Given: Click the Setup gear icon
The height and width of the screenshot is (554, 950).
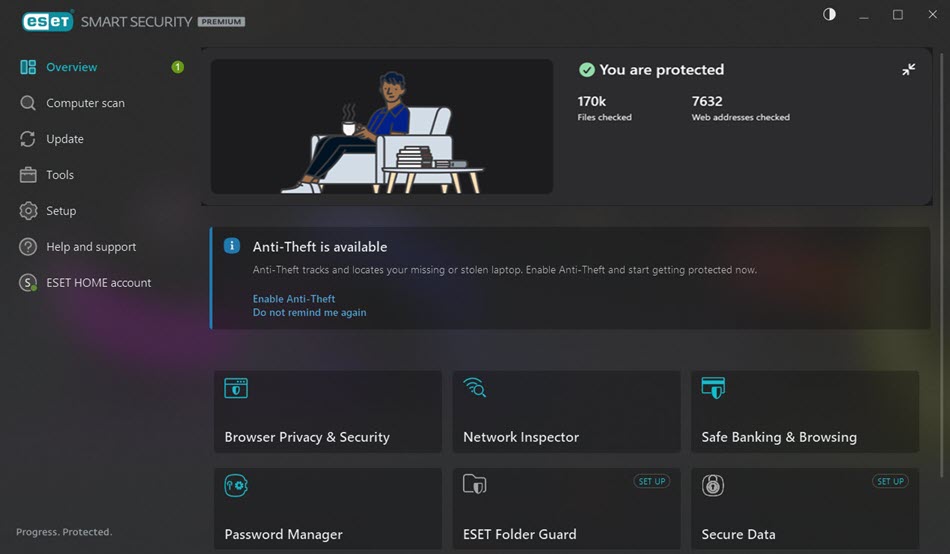Looking at the screenshot, I should (28, 211).
